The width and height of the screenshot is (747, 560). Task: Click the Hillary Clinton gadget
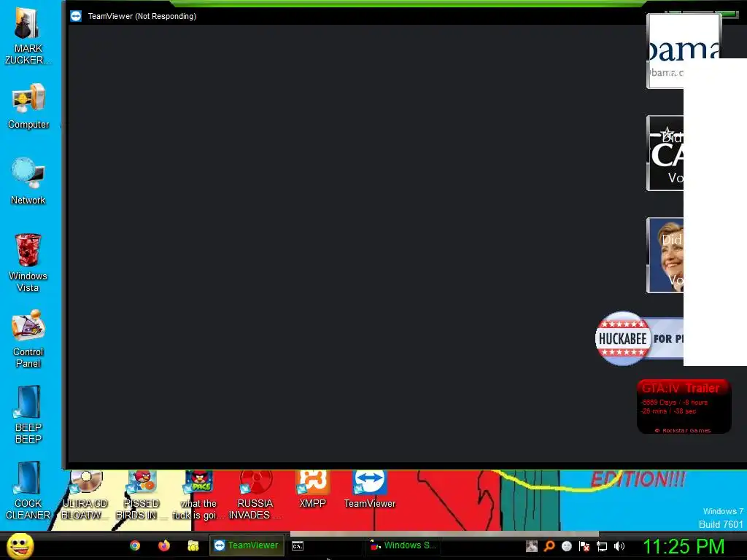[665, 255]
